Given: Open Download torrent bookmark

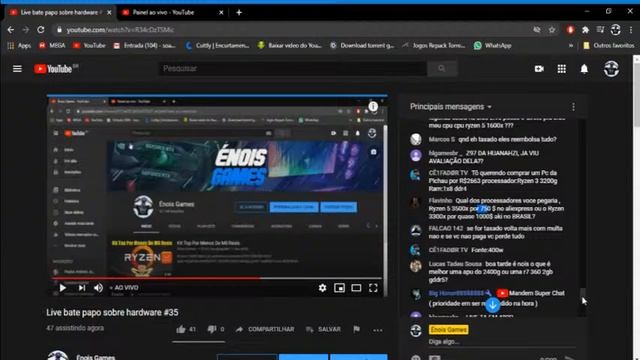Looking at the screenshot, I should (362, 46).
